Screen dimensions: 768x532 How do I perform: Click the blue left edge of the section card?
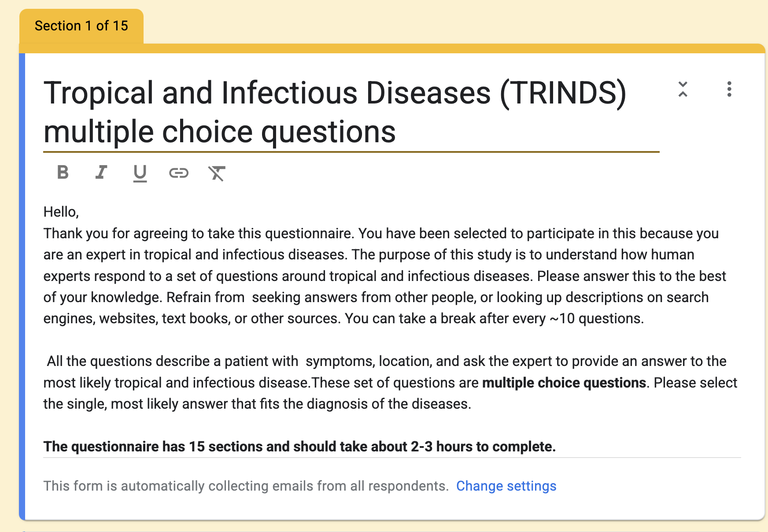pyautogui.click(x=22, y=286)
